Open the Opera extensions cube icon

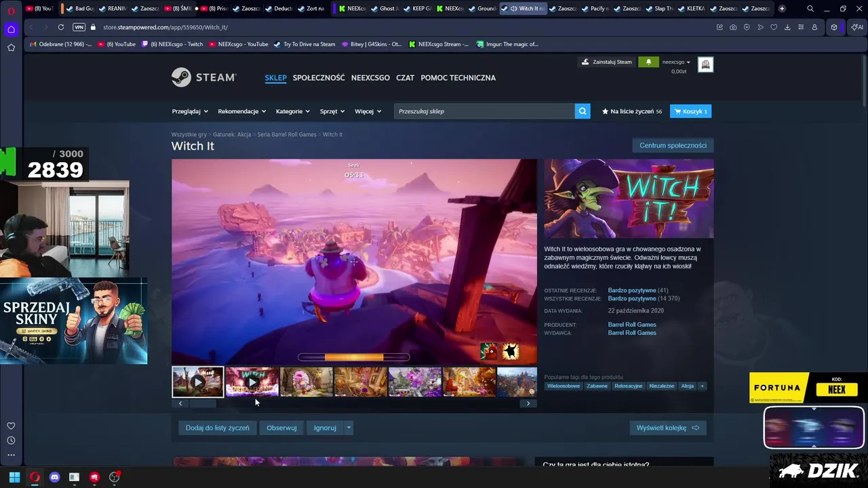coord(834,27)
